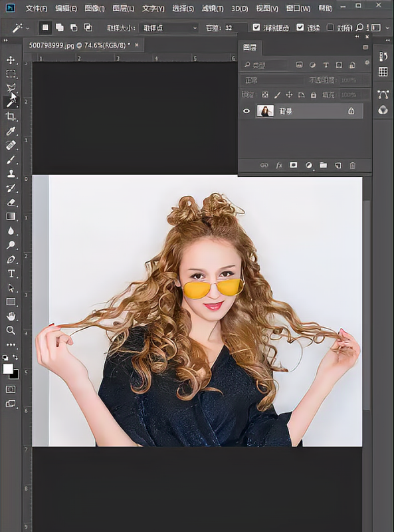The image size is (394, 532).
Task: Select the Hand tool
Action: click(11, 317)
